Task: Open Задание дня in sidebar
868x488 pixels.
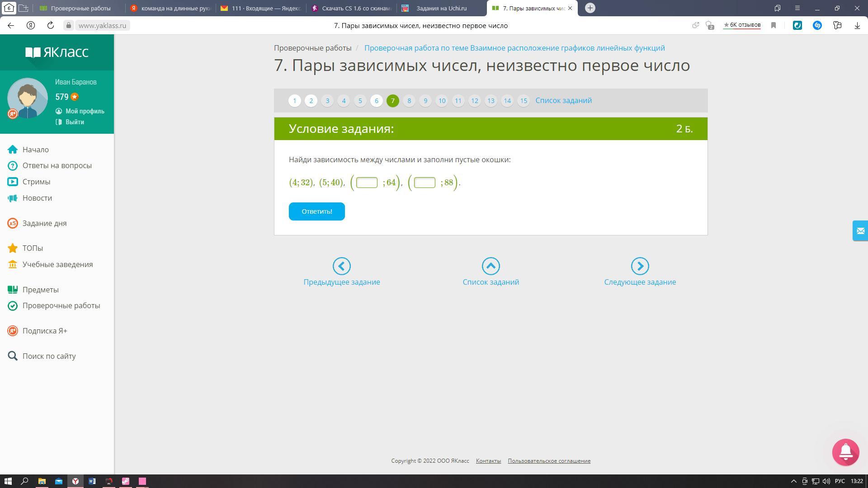Action: (44, 223)
